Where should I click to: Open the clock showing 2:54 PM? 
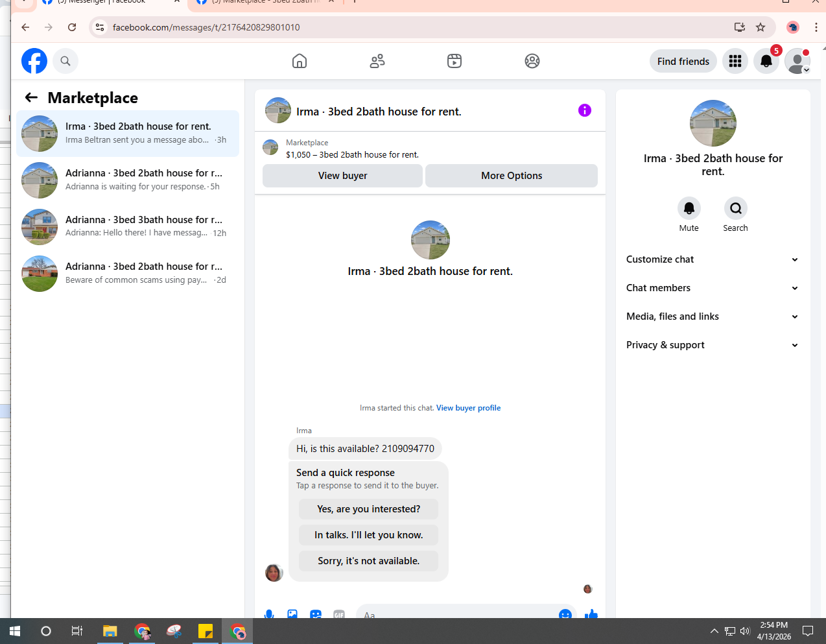point(774,631)
